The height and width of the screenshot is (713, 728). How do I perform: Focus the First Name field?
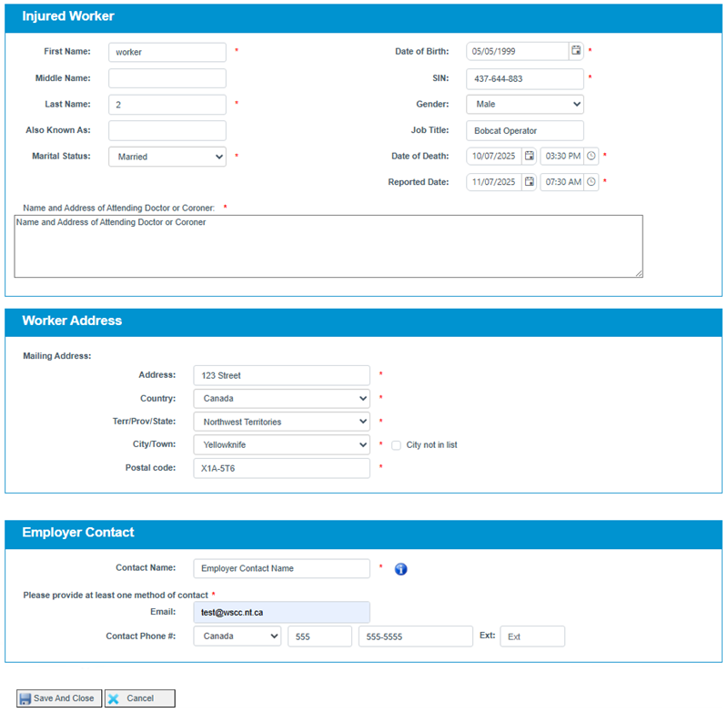[167, 52]
